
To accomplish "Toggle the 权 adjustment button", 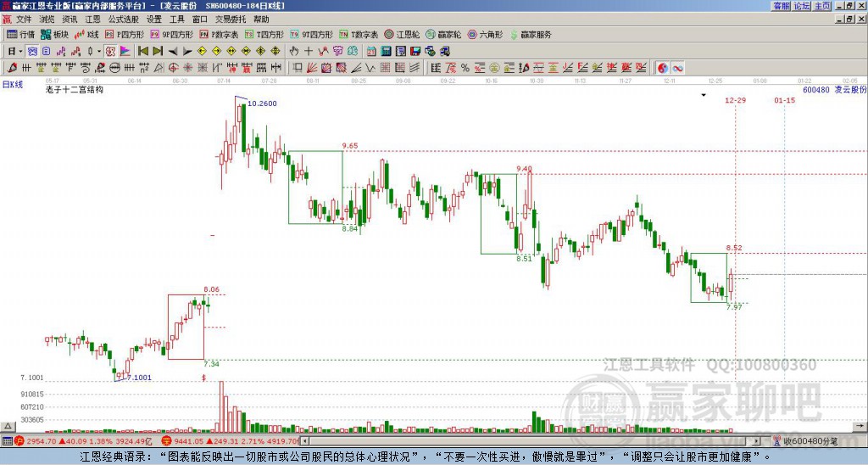I will coord(110,52).
